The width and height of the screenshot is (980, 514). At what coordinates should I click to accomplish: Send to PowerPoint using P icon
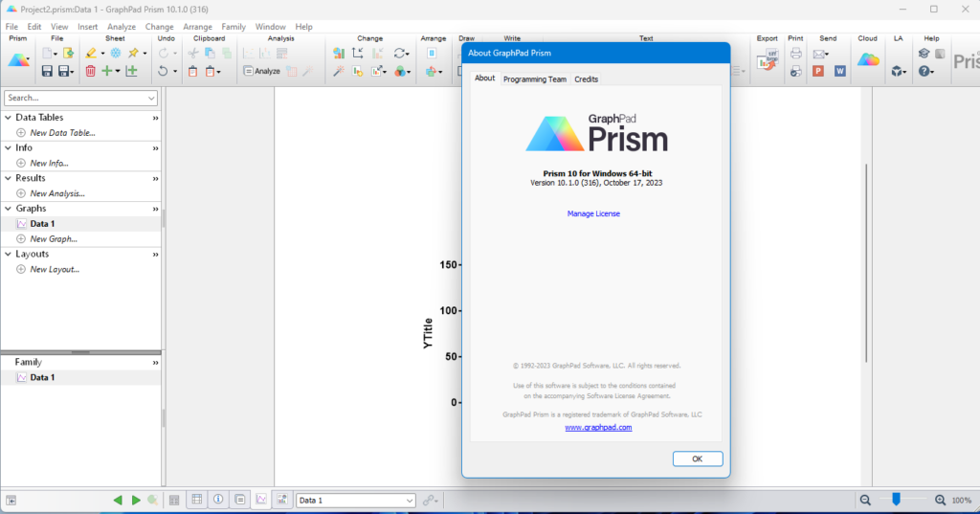(818, 71)
